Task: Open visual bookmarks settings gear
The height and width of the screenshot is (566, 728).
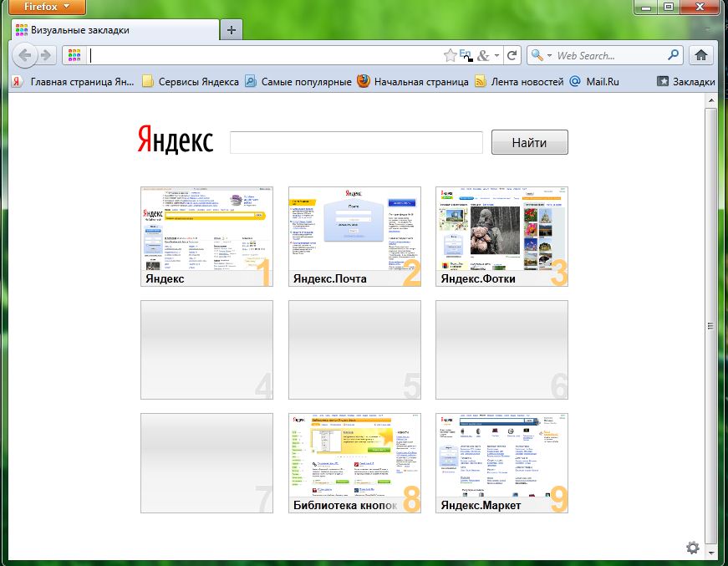Action: click(x=692, y=548)
